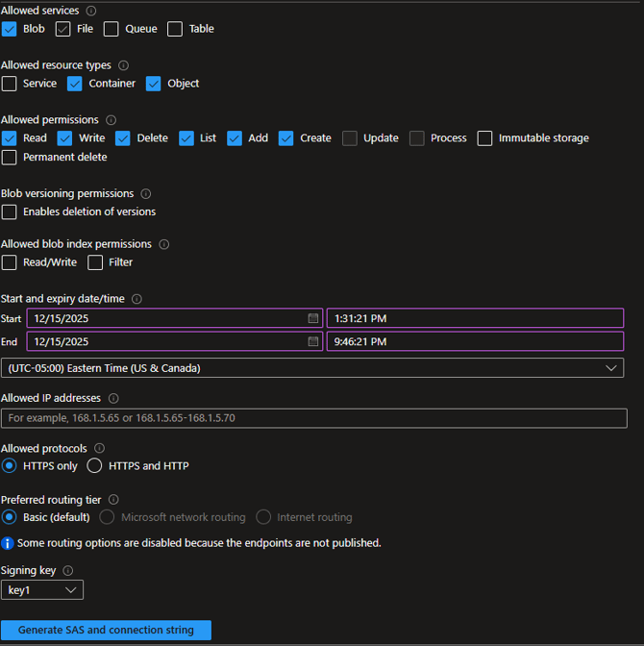Open the Signing key key1 dropdown
The image size is (644, 646).
pyautogui.click(x=42, y=590)
